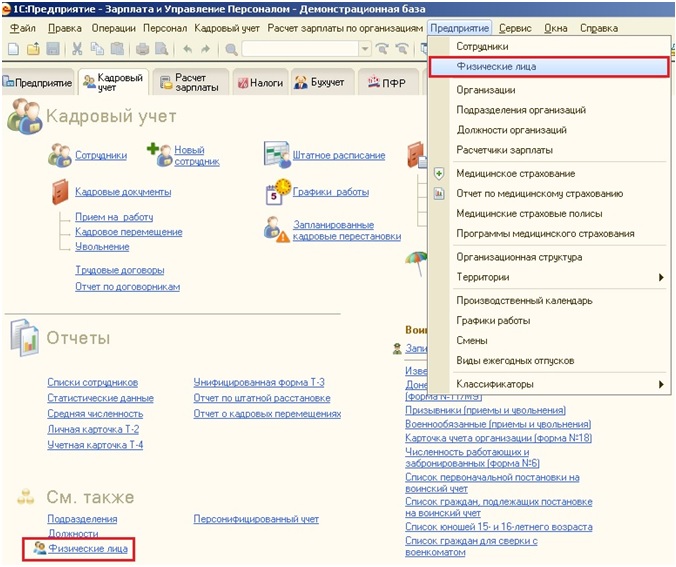
Task: Click the Undo arrow toolbar icon
Action: tap(187, 49)
